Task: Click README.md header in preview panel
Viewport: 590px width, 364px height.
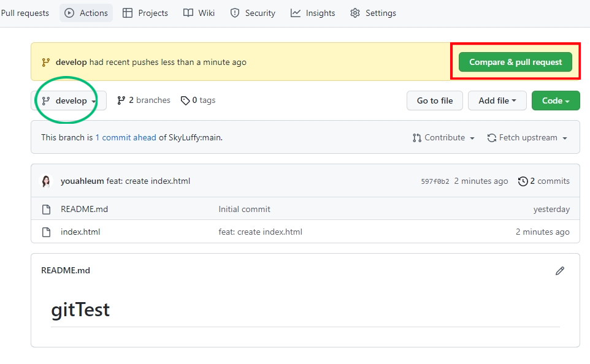Action: tap(66, 270)
